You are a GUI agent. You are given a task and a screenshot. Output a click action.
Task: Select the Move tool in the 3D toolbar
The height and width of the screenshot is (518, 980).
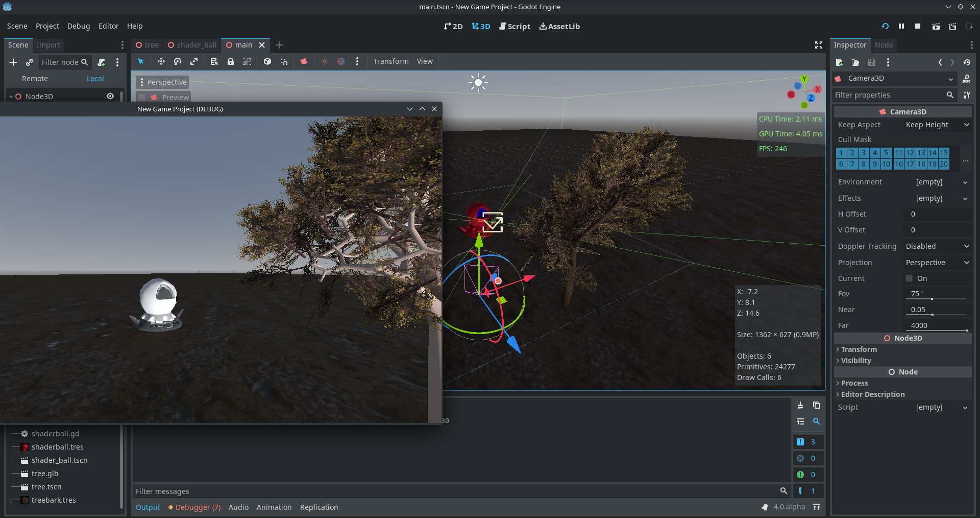click(161, 61)
